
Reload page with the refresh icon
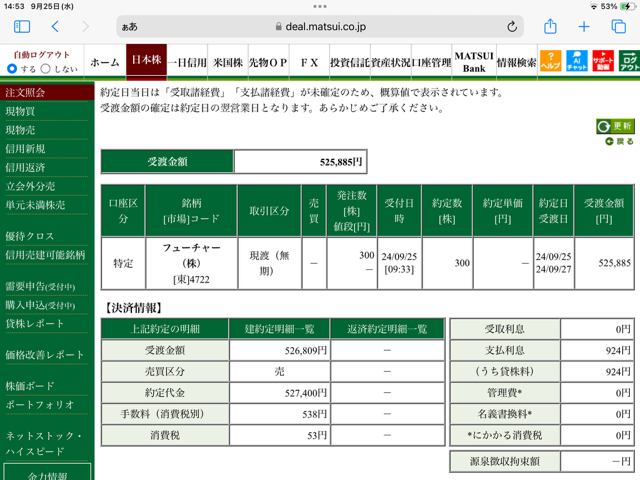pos(512,27)
